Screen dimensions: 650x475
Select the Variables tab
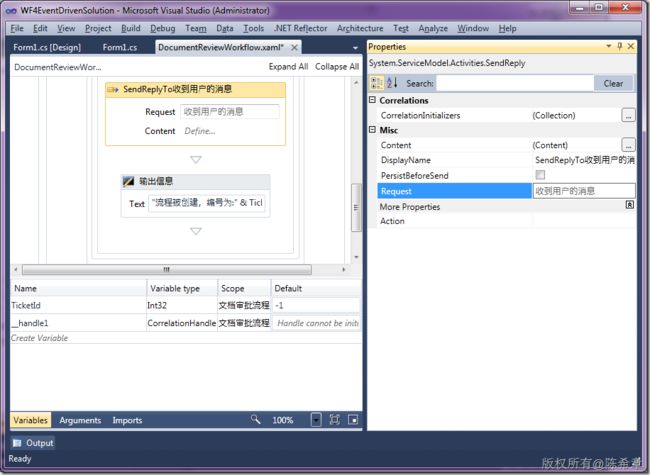[31, 420]
